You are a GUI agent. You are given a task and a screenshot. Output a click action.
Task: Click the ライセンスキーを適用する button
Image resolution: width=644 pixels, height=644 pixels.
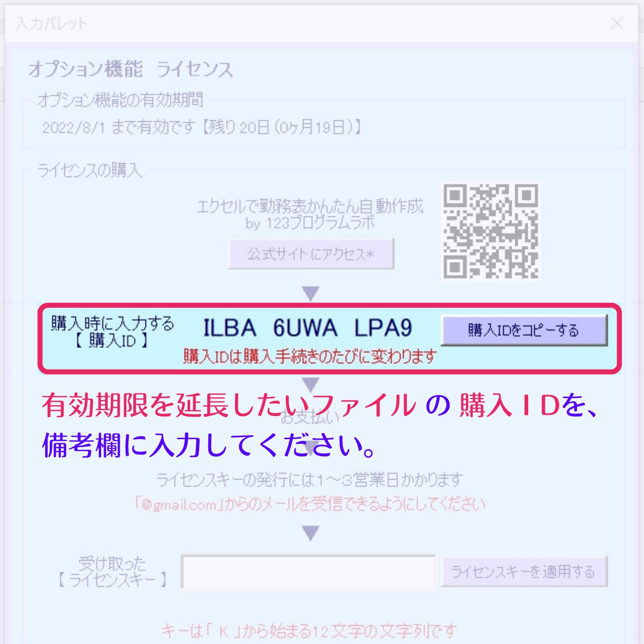click(524, 572)
